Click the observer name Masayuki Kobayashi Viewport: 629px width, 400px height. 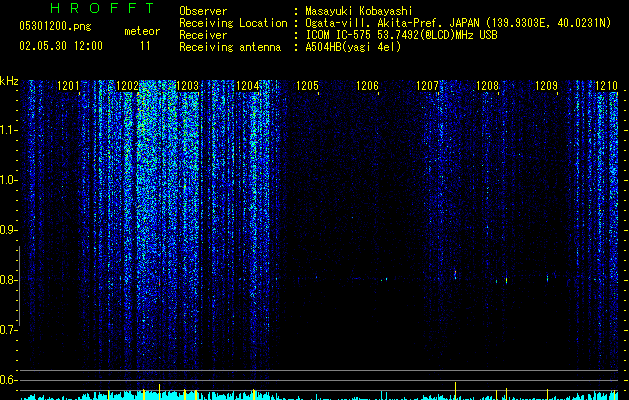(x=359, y=11)
